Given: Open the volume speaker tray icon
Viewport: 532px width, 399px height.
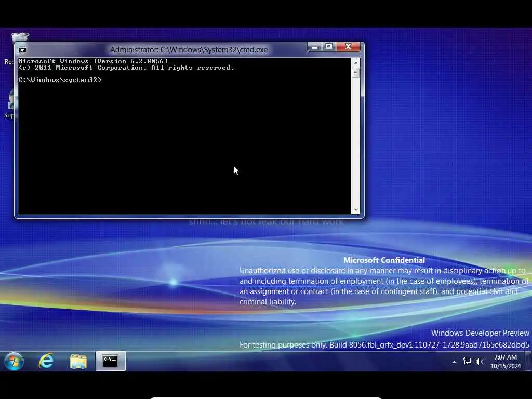Looking at the screenshot, I should coord(479,362).
